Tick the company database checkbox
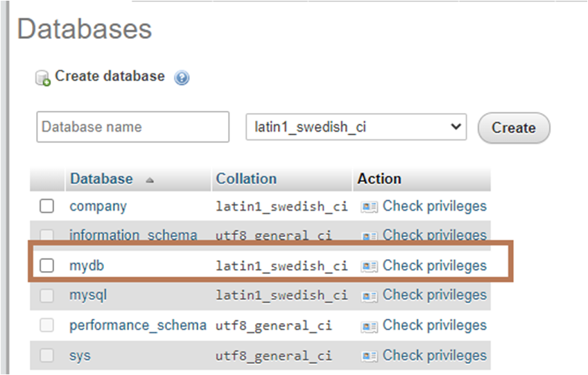588x375 pixels. [x=47, y=206]
